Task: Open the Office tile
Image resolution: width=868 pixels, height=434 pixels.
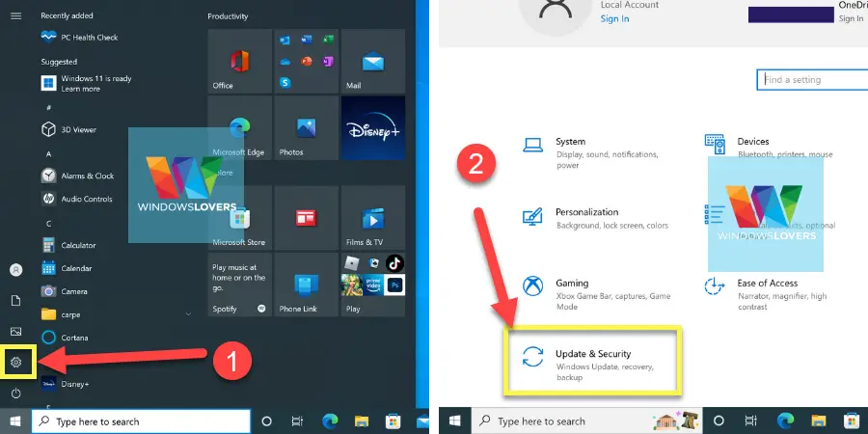Action: tap(240, 61)
